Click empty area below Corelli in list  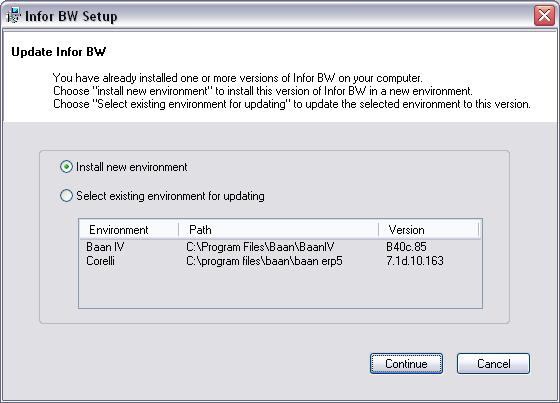click(x=280, y=288)
